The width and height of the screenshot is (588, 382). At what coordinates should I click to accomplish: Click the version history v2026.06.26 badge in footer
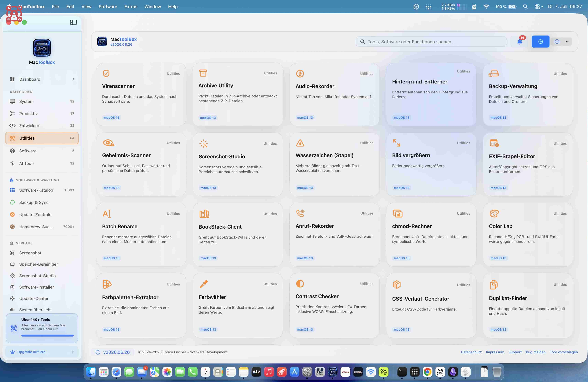(113, 352)
